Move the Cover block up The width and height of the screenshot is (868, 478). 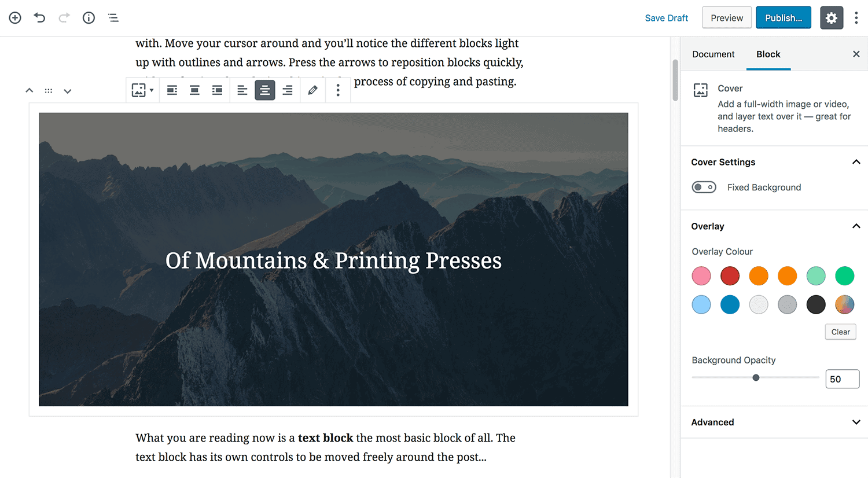(x=30, y=91)
